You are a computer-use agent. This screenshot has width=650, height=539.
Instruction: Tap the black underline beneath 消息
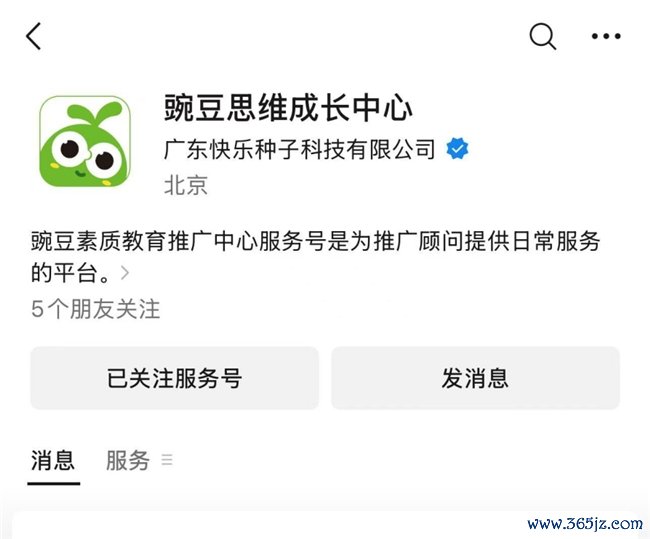54,483
